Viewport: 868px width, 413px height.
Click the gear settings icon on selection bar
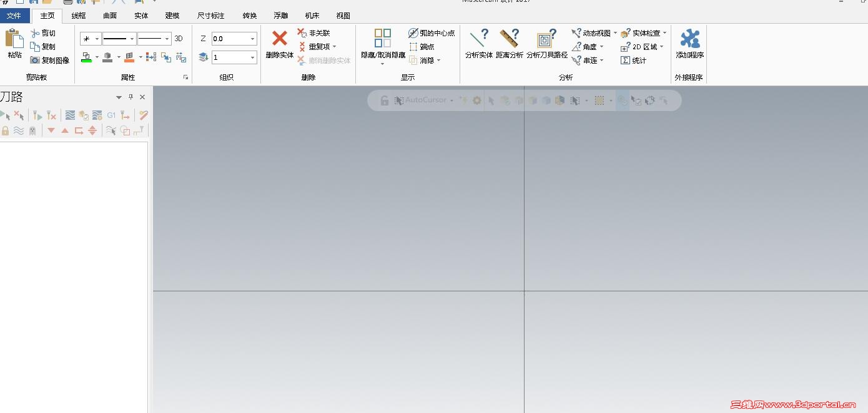coord(477,100)
